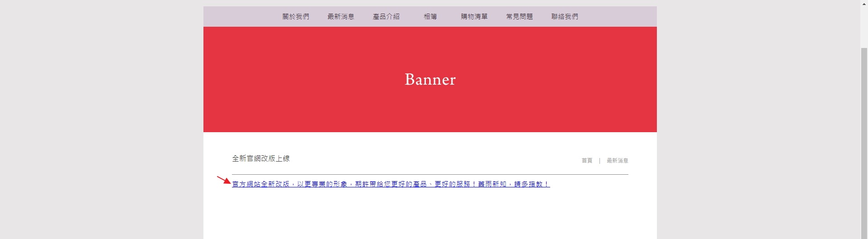The image size is (868, 239).
Task: Click the scrollbar up arrow button
Action: (x=864, y=4)
